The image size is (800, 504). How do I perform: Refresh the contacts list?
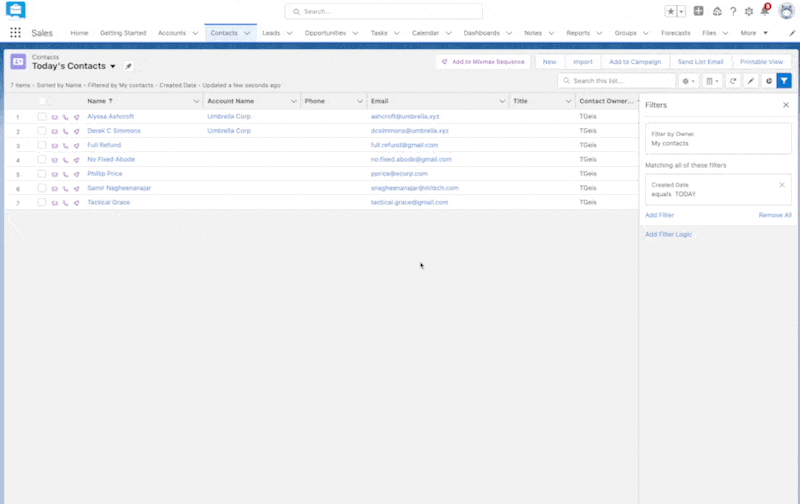click(733, 81)
